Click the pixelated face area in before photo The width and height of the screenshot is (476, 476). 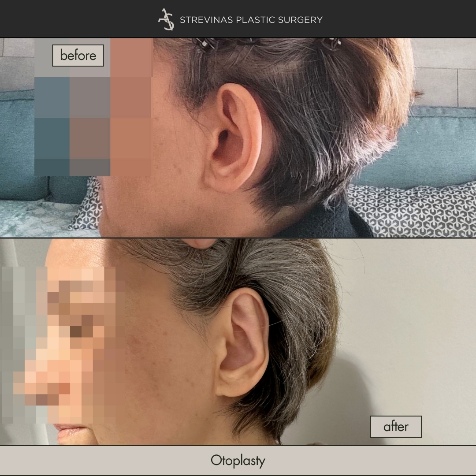[93, 110]
